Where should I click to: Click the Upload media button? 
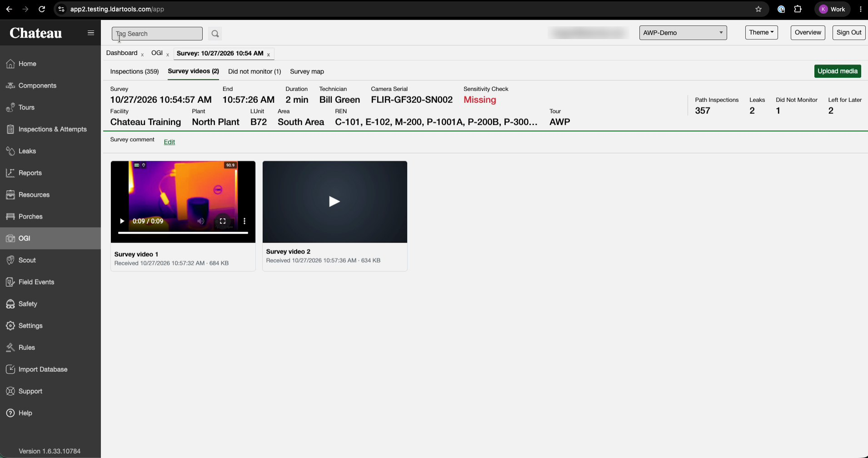[x=838, y=71]
